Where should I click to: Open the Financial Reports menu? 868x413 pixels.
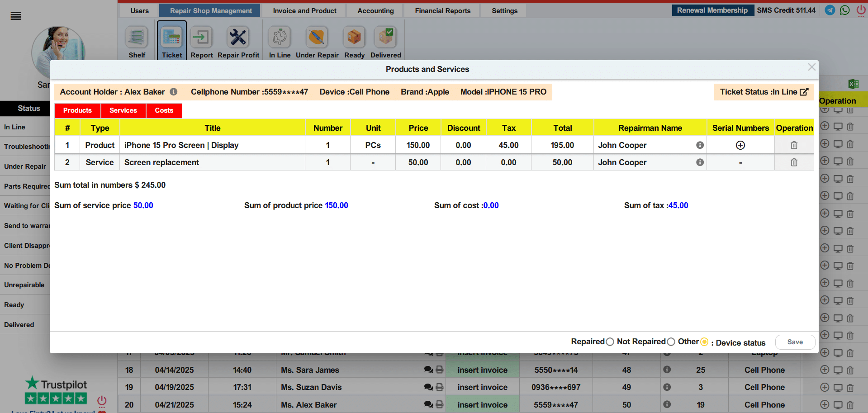pos(442,11)
